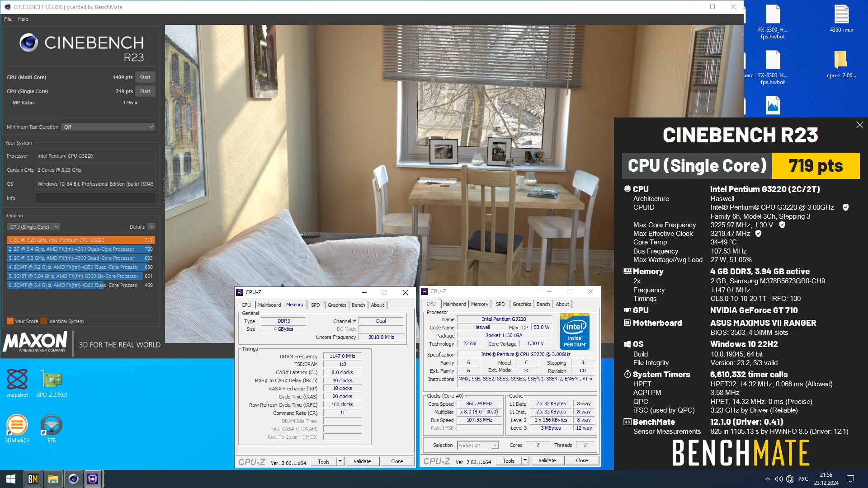This screenshot has height=488, width=868.
Task: Open the Help menu in Cinebench
Action: coord(23,19)
